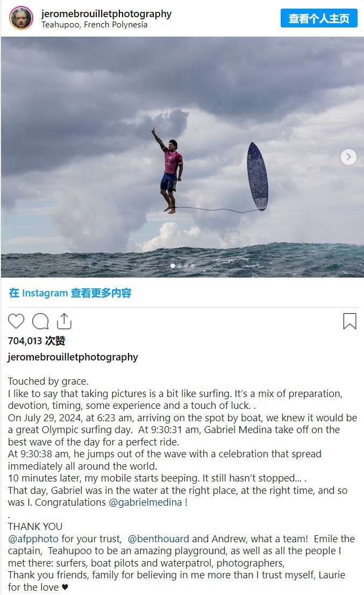Like the post with the heart icon

coord(16,321)
